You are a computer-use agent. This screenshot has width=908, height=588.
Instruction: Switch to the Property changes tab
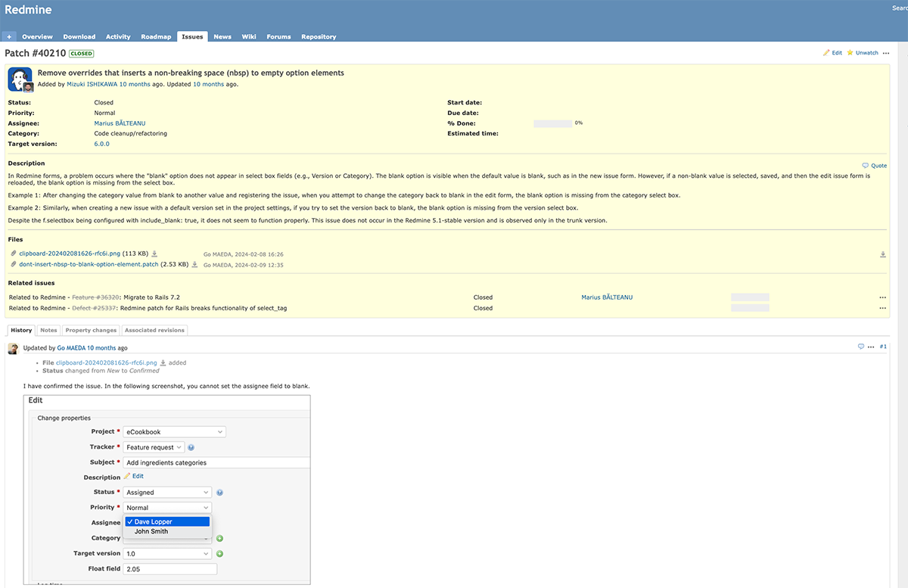click(x=90, y=330)
